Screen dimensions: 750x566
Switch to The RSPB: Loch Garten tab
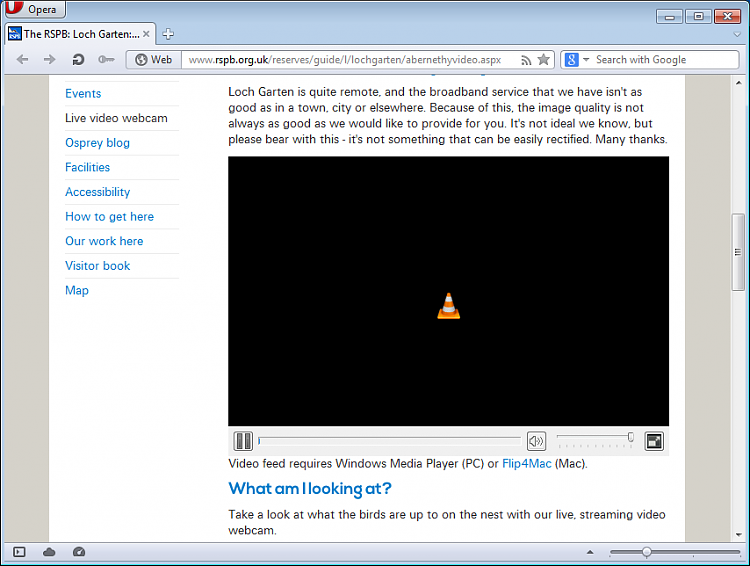tap(79, 34)
